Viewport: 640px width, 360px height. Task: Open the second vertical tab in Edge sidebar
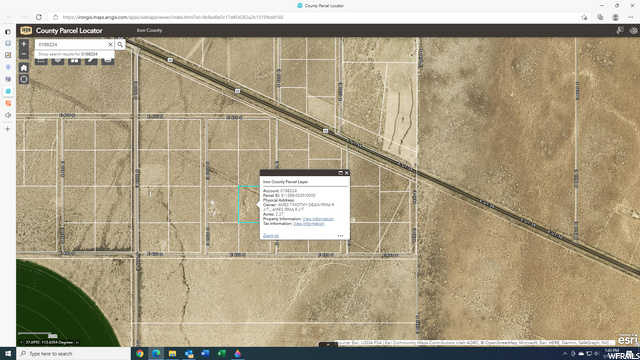tap(8, 43)
